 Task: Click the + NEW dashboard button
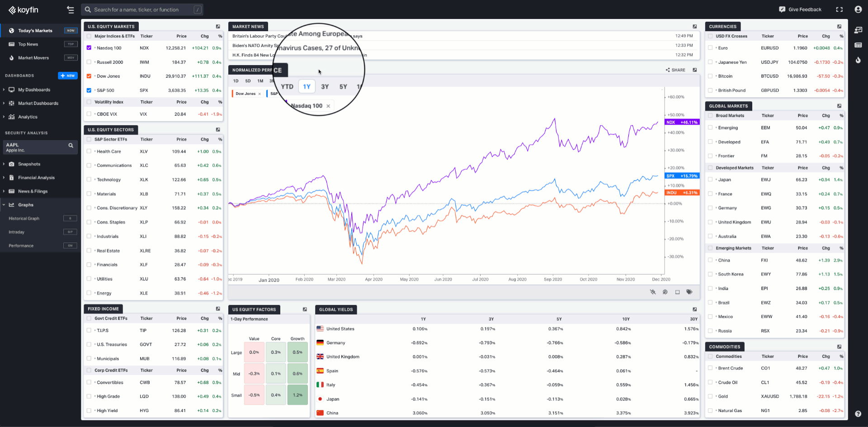coord(68,76)
